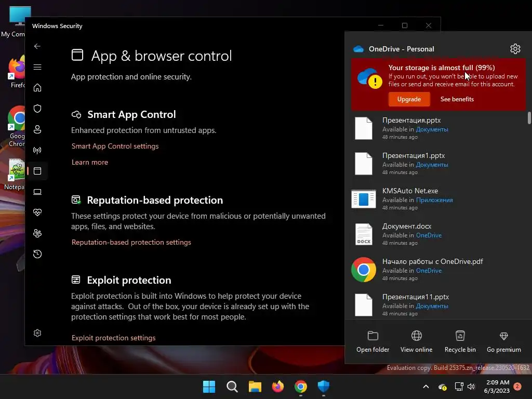This screenshot has width=532, height=399.
Task: Open Device security laptop icon
Action: [x=37, y=192]
